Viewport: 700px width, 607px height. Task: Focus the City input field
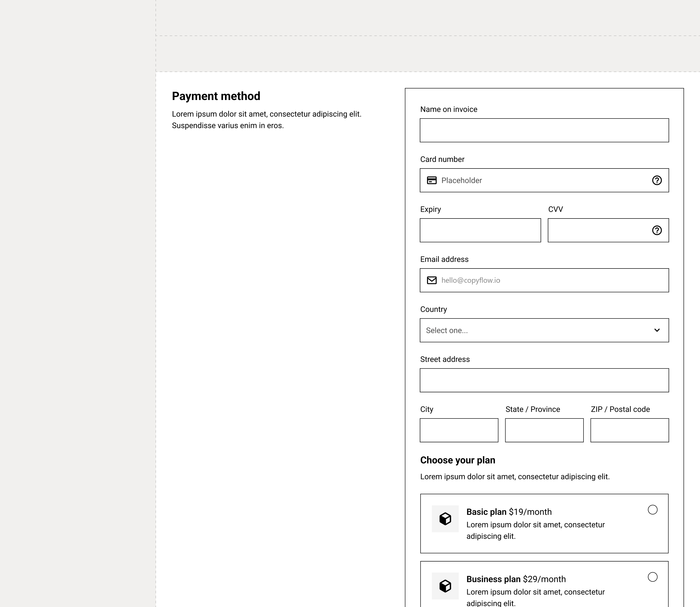pos(459,430)
